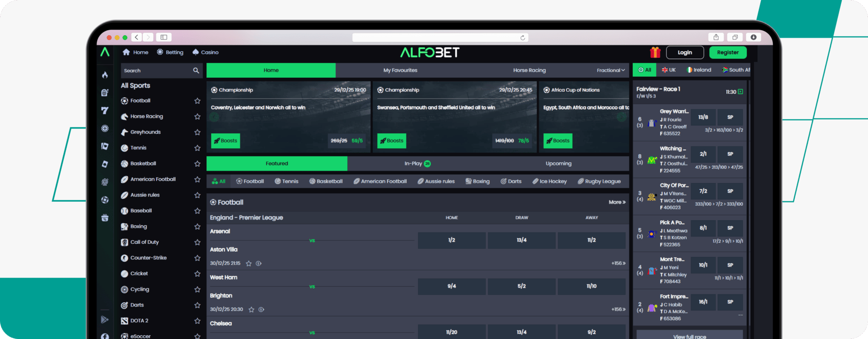Expand +156 markets for West Ham match
868x339 pixels.
(618, 310)
